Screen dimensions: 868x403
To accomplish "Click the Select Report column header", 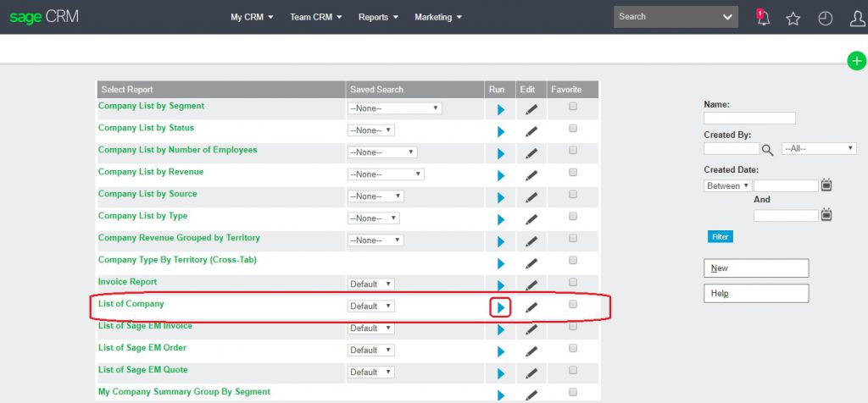I will coord(221,90).
